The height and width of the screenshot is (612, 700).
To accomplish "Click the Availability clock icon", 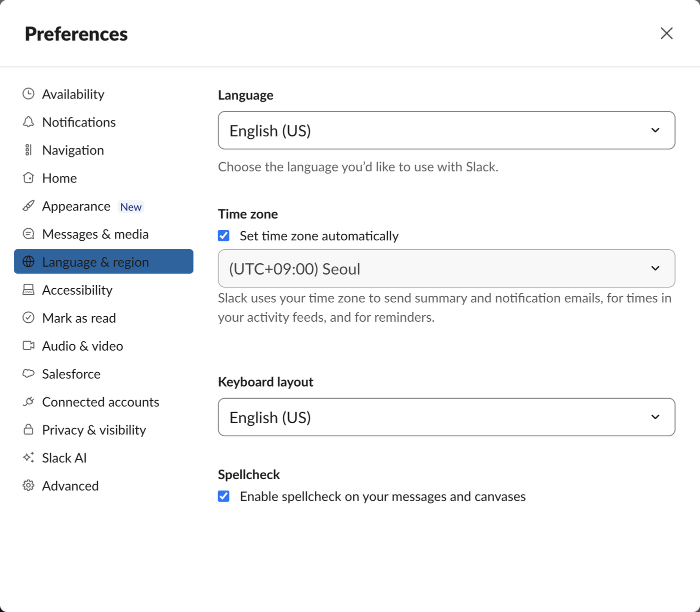I will (28, 94).
